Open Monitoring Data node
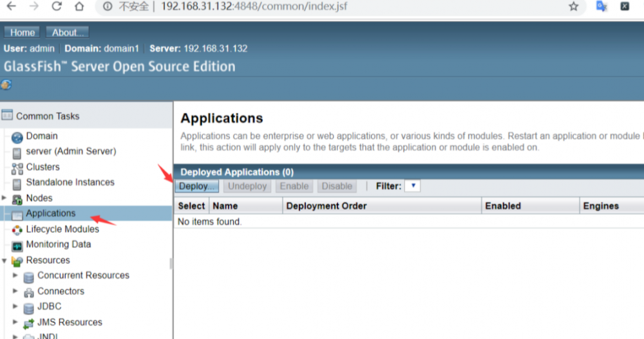Screen dimensions: 644x339 click(59, 244)
